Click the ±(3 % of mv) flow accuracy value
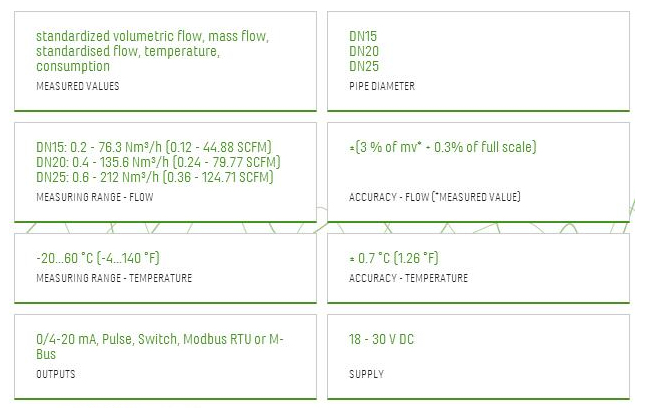 [442, 148]
